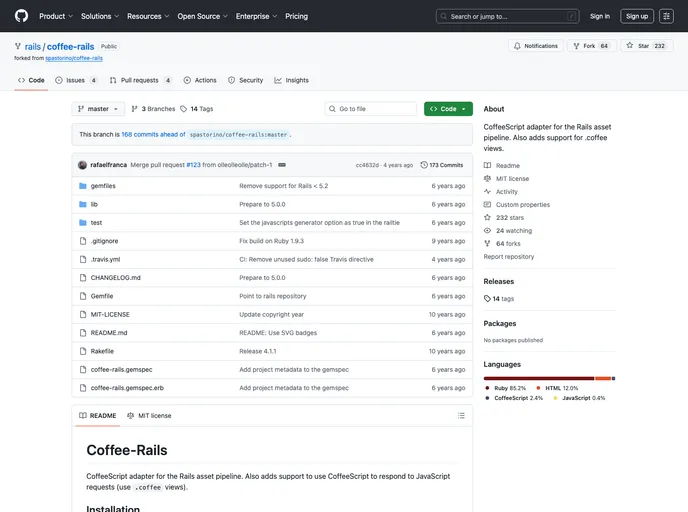Click the README.md file icon
The image size is (688, 512).
point(83,333)
